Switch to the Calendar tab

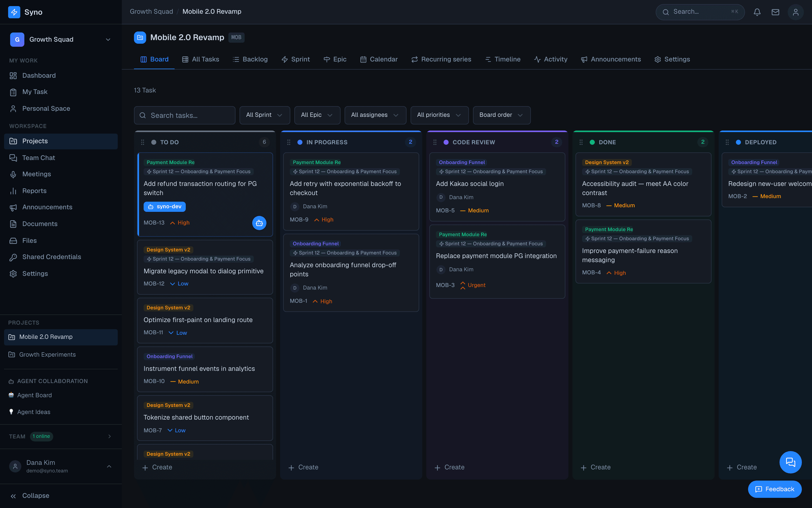click(x=379, y=59)
